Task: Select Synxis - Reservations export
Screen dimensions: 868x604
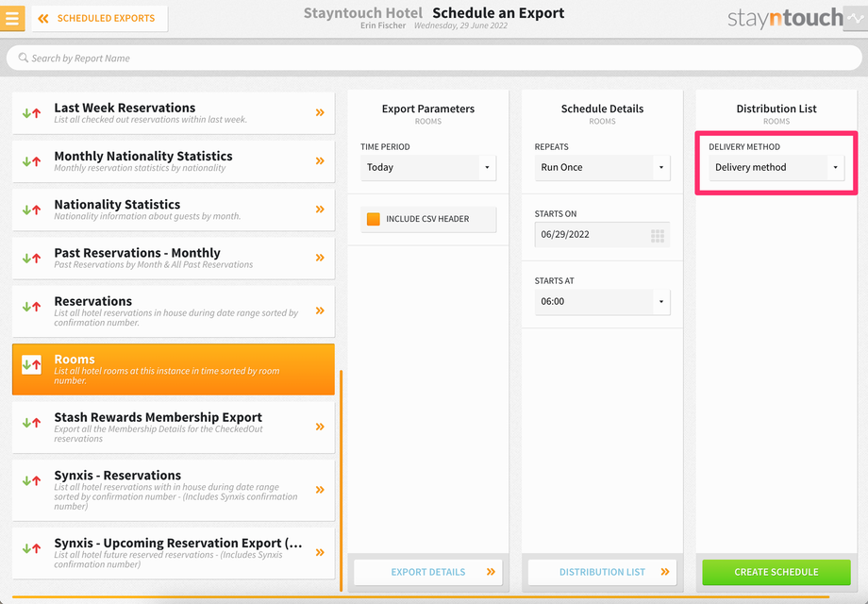Action: coord(174,490)
